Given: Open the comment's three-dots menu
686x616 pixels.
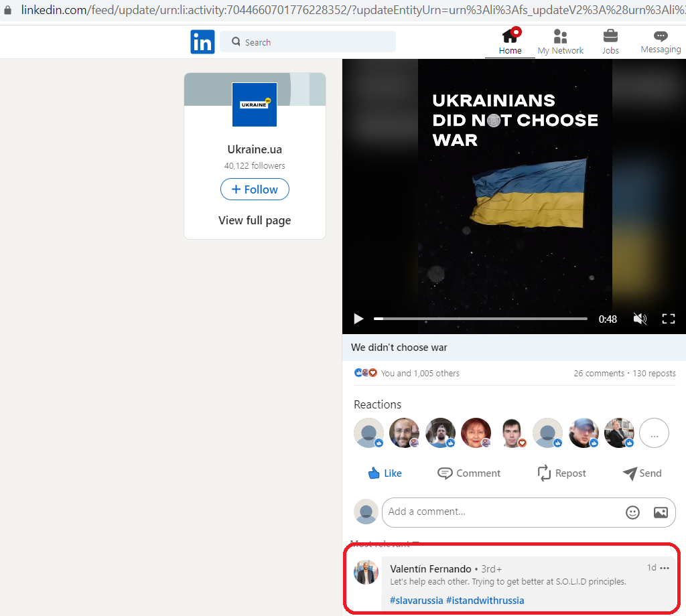Looking at the screenshot, I should pyautogui.click(x=665, y=568).
